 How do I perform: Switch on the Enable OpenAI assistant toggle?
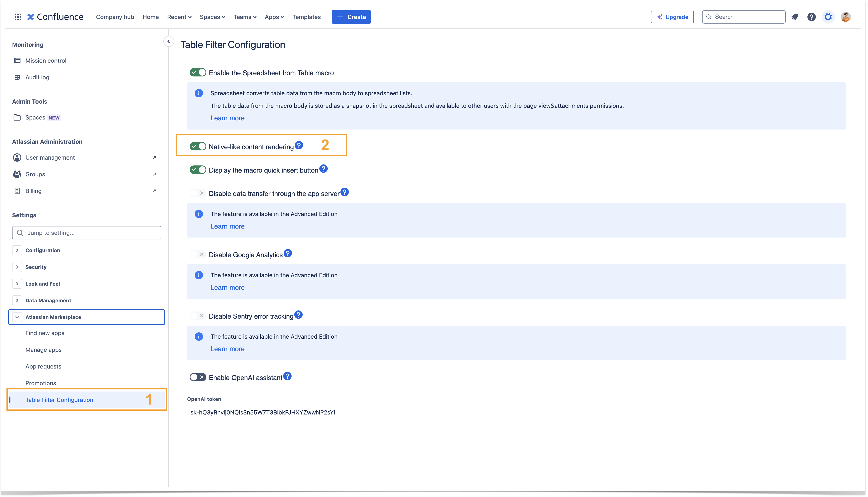coord(198,377)
